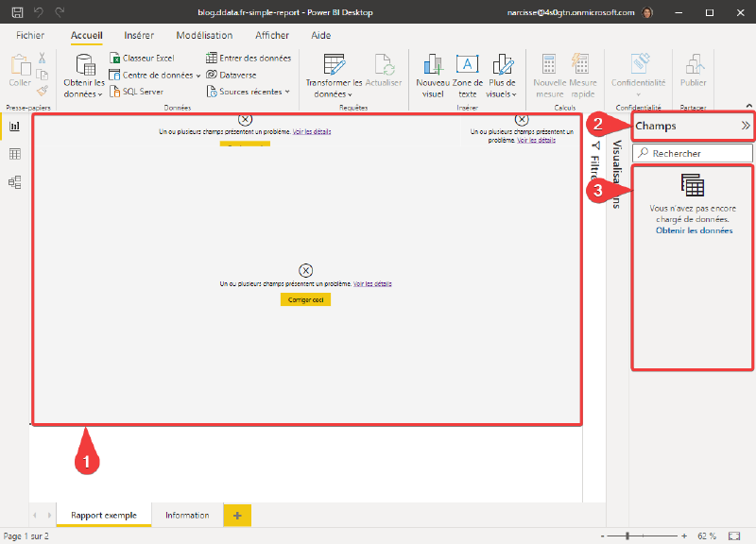
Task: Switch to Model view icon
Action: [x=15, y=182]
